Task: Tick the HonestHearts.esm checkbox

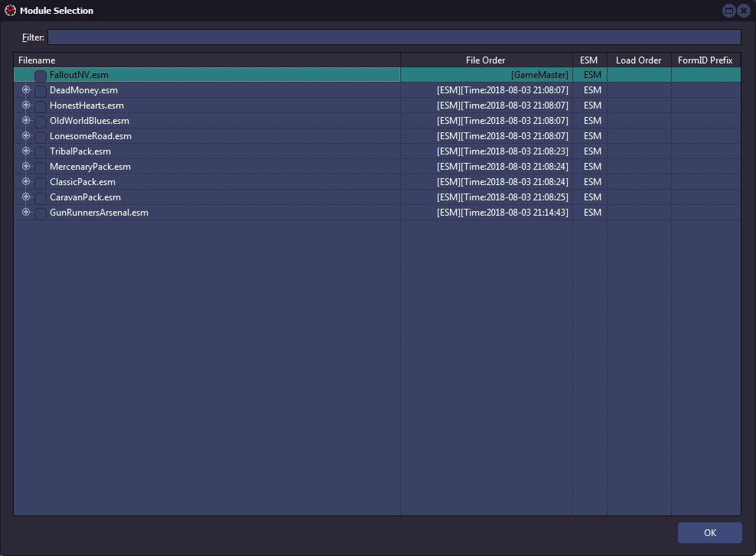Action: tap(41, 106)
